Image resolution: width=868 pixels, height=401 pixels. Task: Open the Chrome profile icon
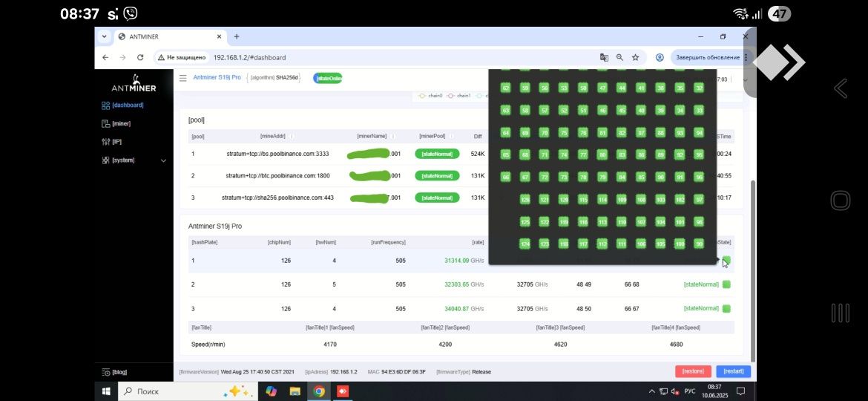[x=660, y=57]
